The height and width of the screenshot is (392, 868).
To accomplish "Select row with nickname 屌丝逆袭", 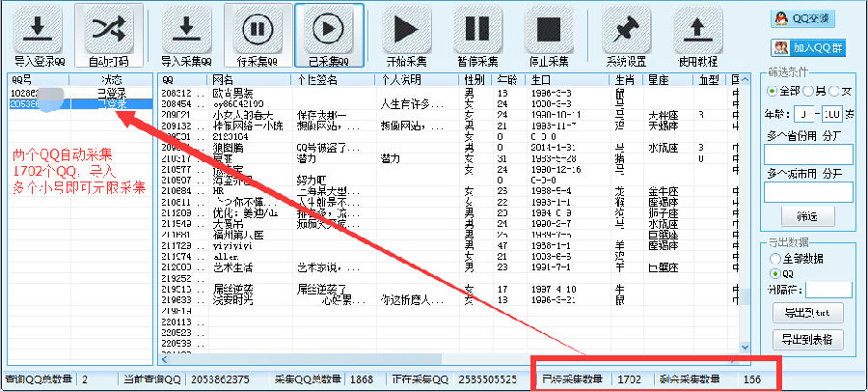I will pyautogui.click(x=448, y=290).
